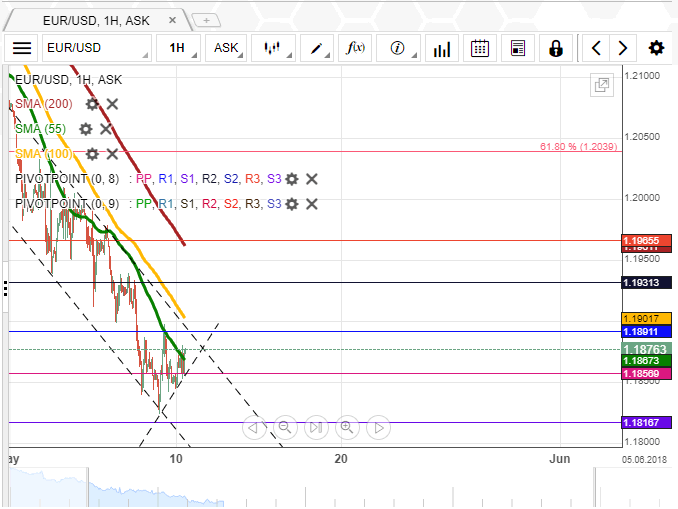
Task: Open SMA (200) indicator settings gear
Action: 92,104
